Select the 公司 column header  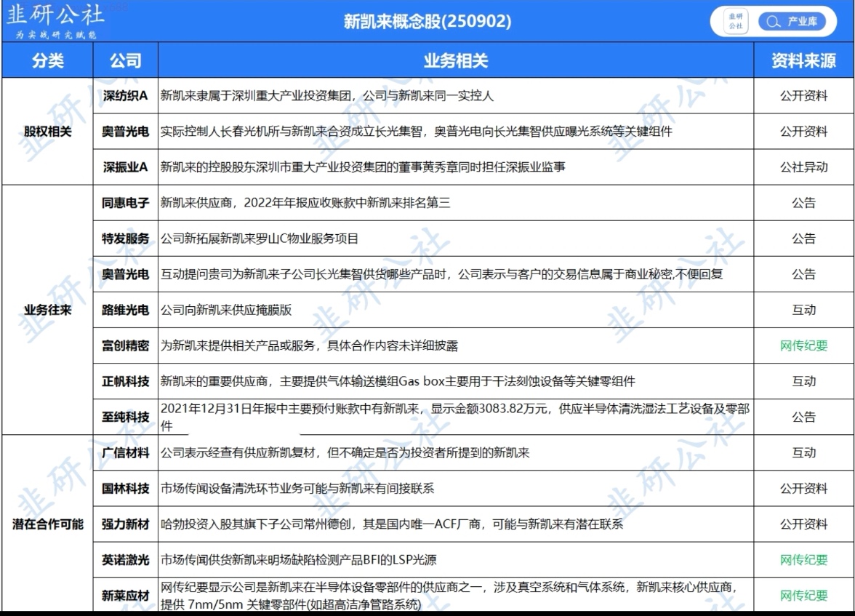(x=125, y=61)
